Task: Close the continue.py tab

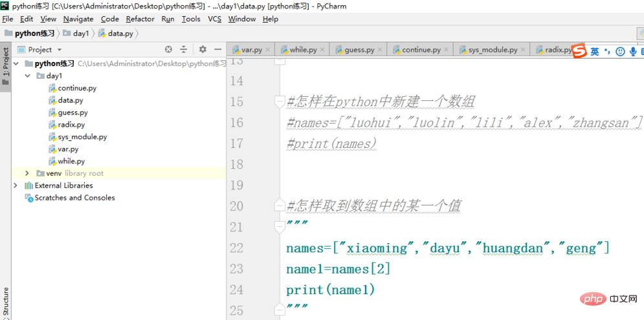Action: (447, 50)
